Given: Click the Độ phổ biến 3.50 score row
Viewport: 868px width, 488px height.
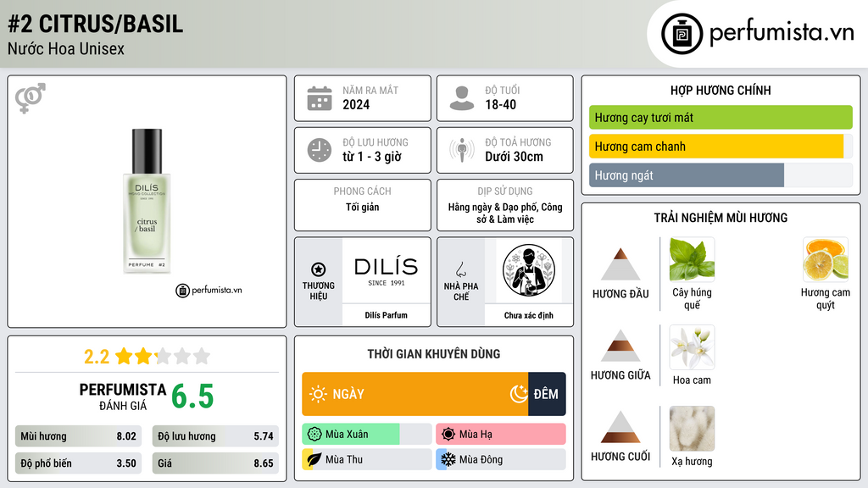Looking at the screenshot, I should [x=78, y=463].
